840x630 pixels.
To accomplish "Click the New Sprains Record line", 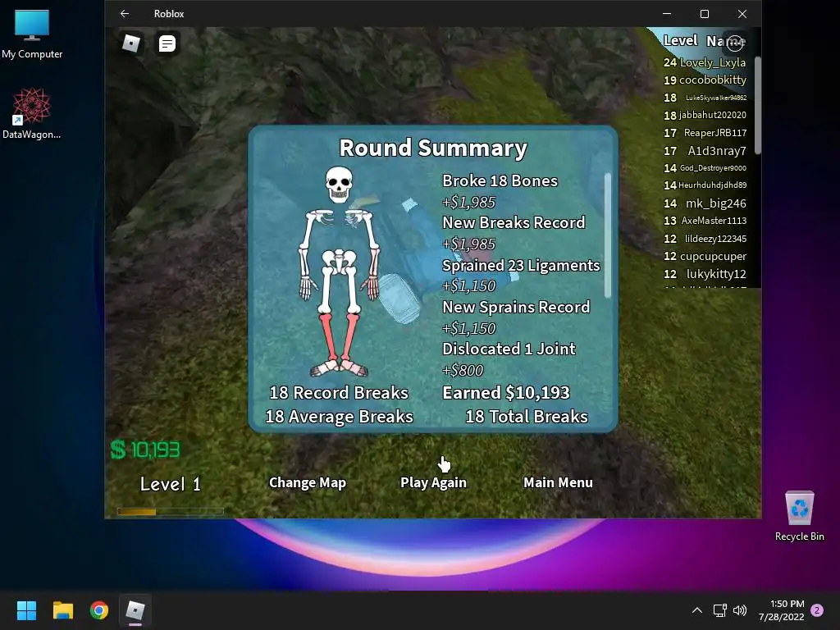I will [516, 307].
